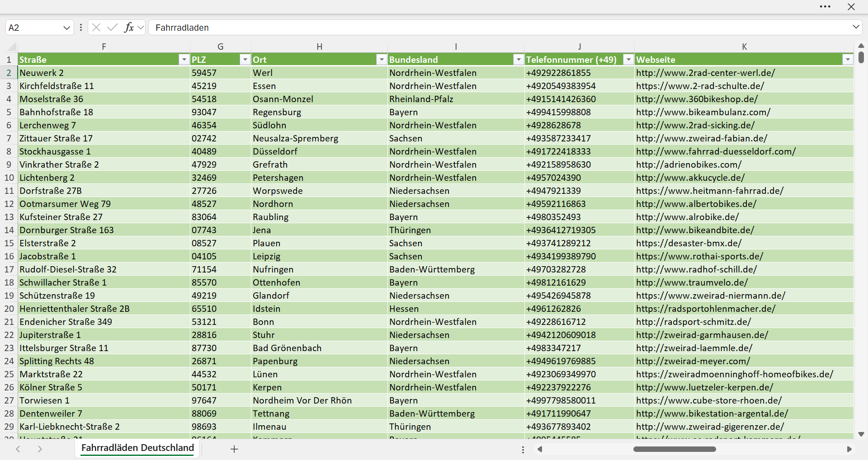Open the Webseite column filter dropdown
The image size is (868, 460).
coord(847,60)
